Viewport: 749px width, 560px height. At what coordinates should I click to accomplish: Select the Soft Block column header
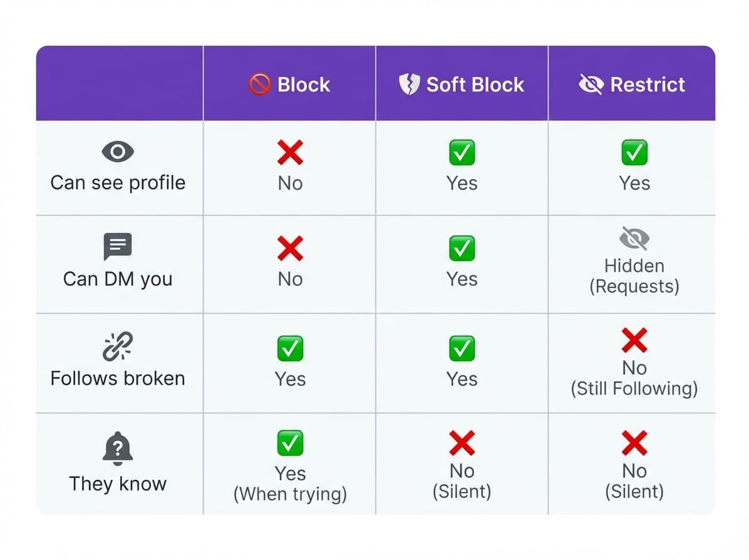475,84
